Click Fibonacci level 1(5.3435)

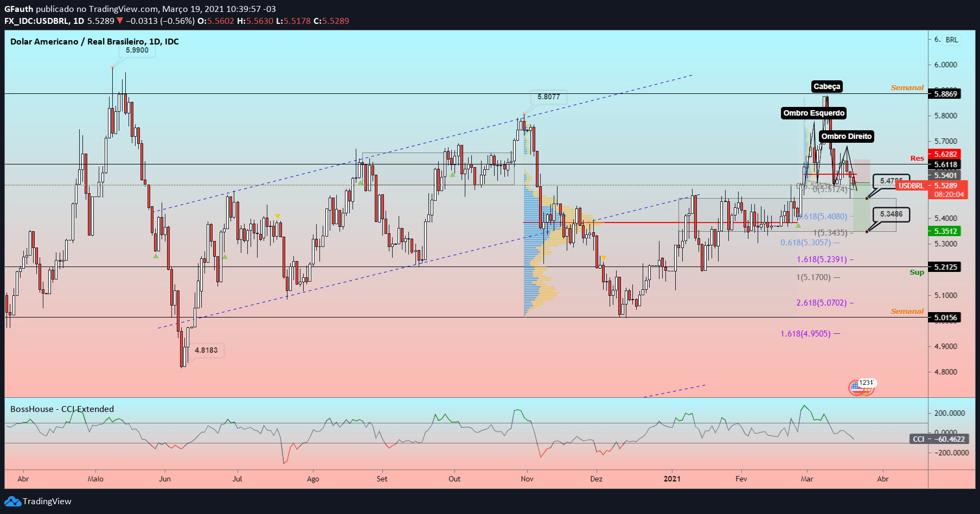(x=830, y=233)
